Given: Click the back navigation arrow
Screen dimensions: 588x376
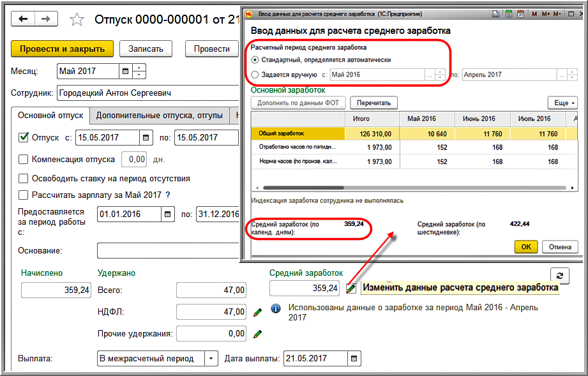Looking at the screenshot, I should point(24,20).
